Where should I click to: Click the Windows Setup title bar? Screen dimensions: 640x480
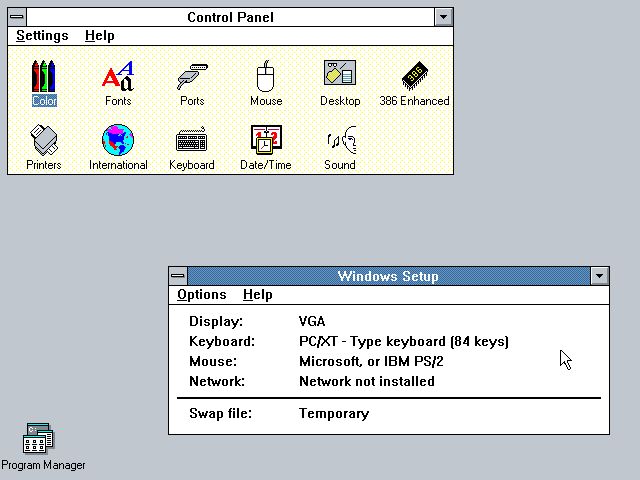pyautogui.click(x=388, y=276)
